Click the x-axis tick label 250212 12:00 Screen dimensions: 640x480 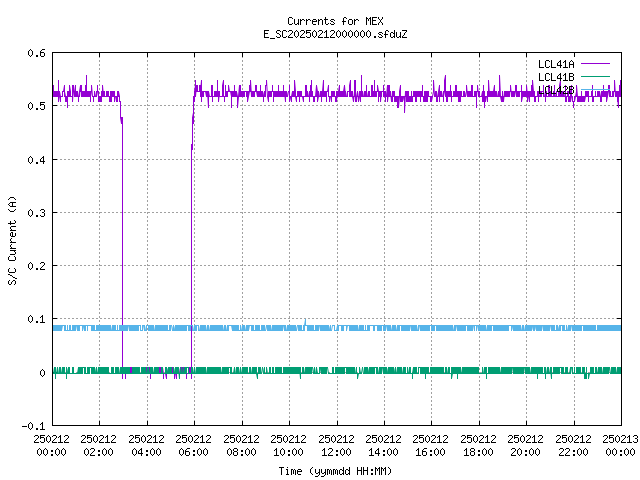click(x=336, y=445)
